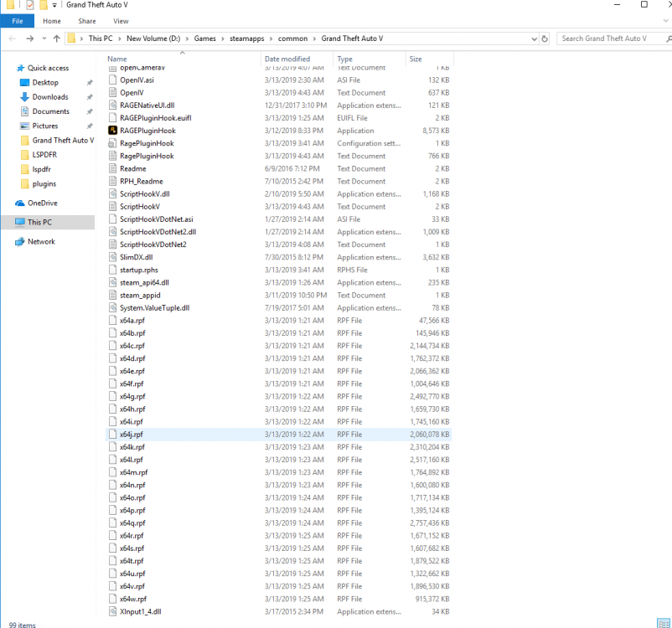
Task: Expand the chevron after Games in the path
Action: click(222, 39)
